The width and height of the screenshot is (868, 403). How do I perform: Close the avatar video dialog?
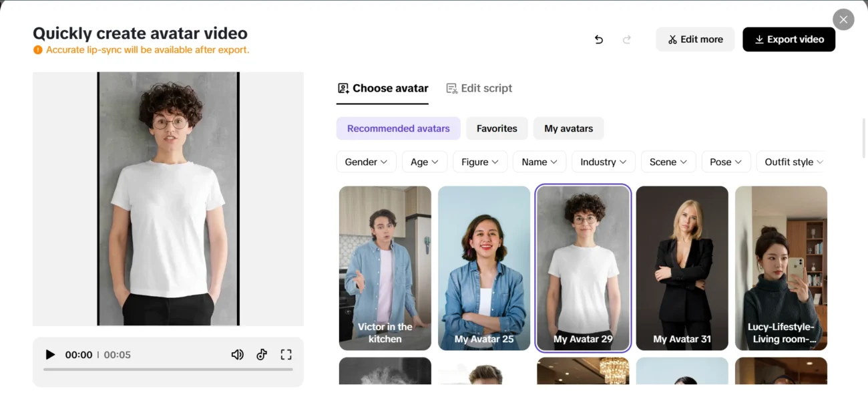coord(843,19)
